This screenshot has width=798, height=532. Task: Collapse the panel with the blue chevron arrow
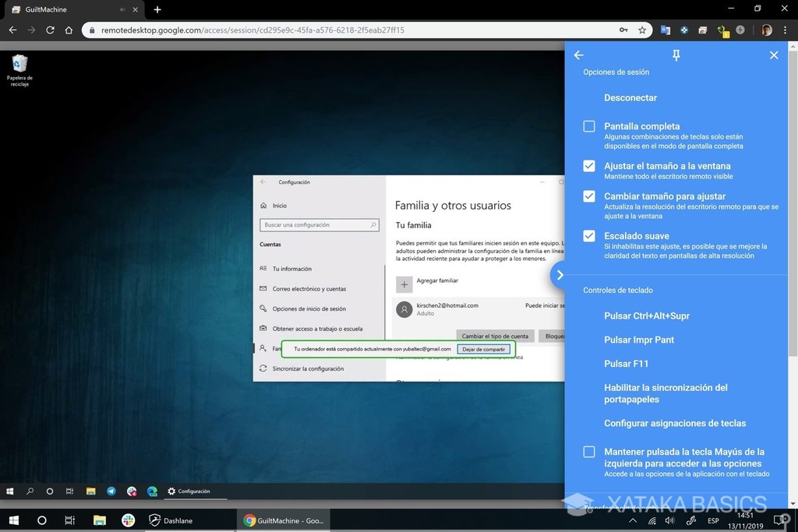(560, 274)
